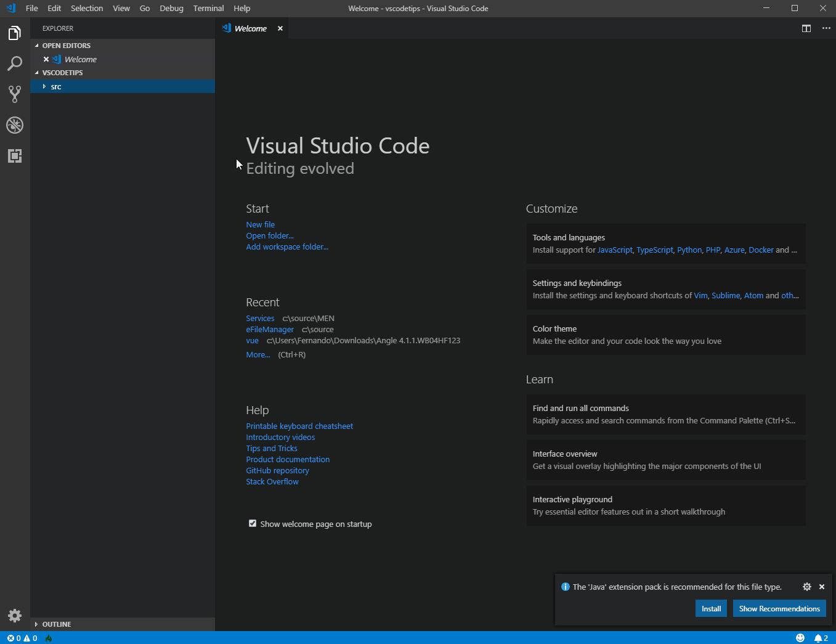
Task: Click the New file link
Action: pos(261,225)
